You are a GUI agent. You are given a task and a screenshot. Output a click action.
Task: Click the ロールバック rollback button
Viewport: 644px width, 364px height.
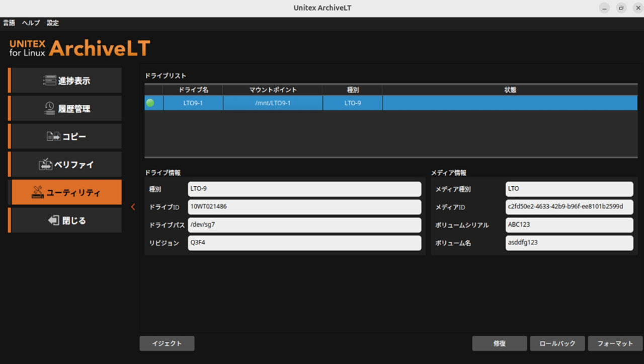(557, 343)
